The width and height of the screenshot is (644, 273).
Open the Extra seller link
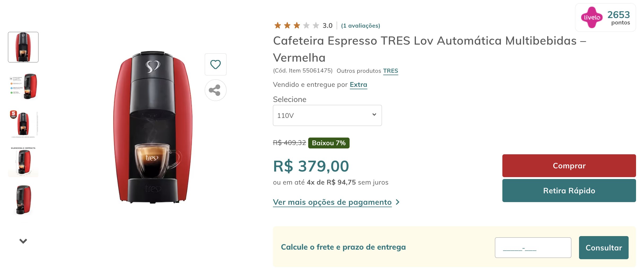(x=358, y=85)
